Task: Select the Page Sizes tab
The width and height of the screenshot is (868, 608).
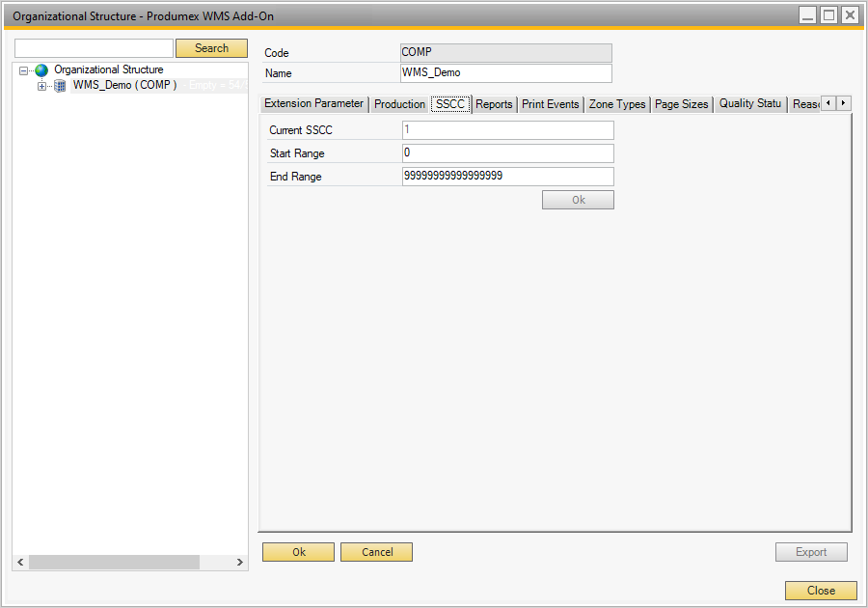Action: [x=682, y=104]
